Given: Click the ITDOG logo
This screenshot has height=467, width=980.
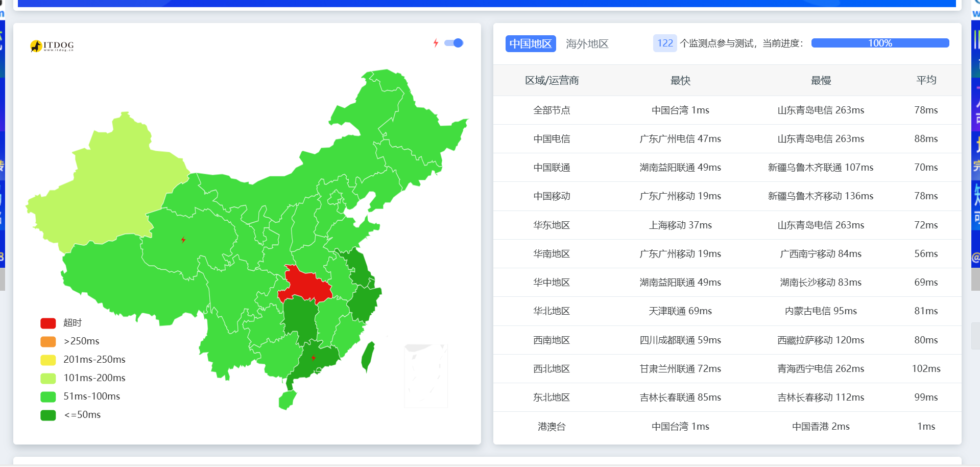Looking at the screenshot, I should tap(52, 45).
